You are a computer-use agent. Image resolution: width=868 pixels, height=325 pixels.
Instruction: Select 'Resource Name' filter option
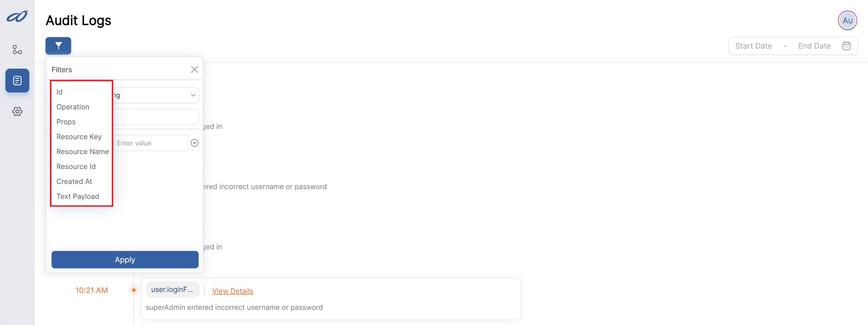click(x=82, y=151)
